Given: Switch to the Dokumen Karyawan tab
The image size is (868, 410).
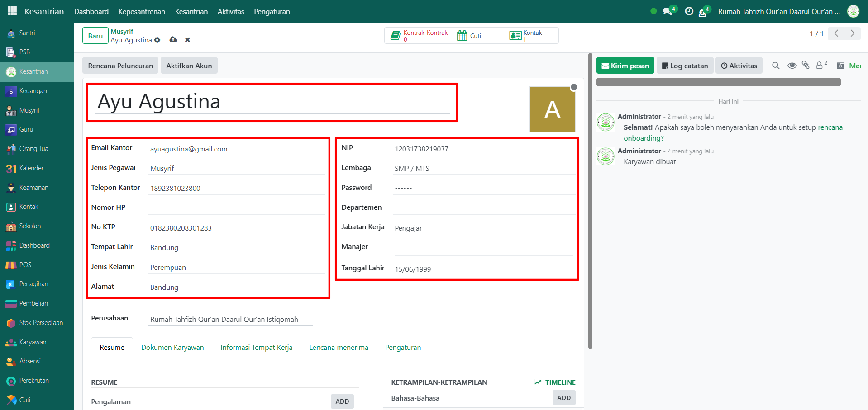Looking at the screenshot, I should pos(172,347).
